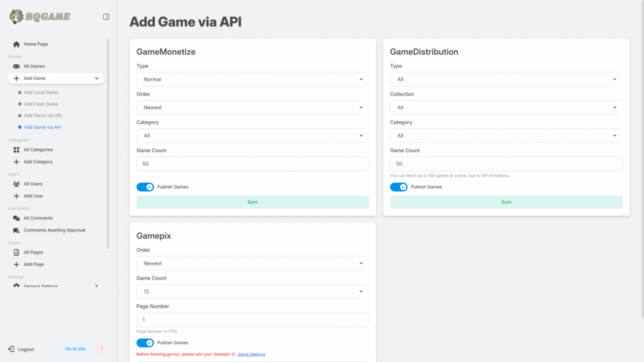
Task: Click the red exclamation alert icon
Action: [x=102, y=349]
